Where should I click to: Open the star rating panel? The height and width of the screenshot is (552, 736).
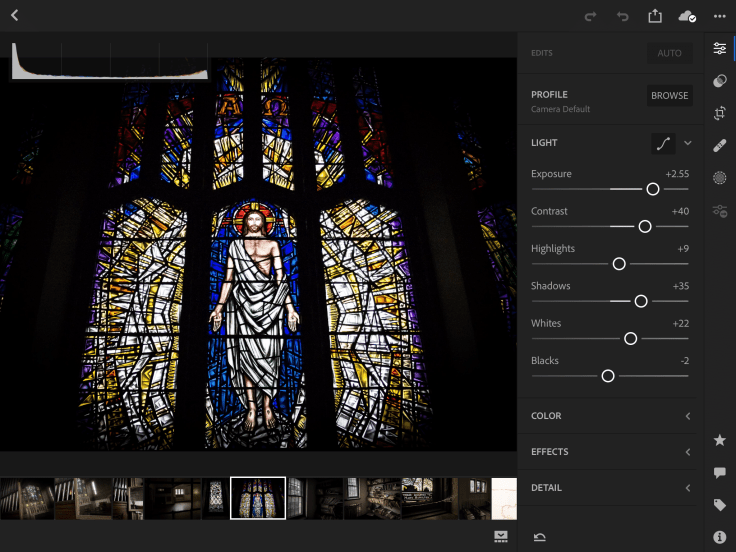coord(719,440)
